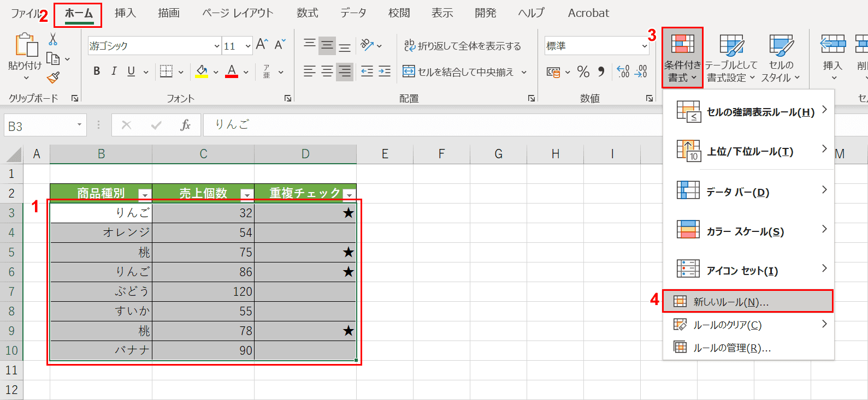868x400 pixels.
Task: Click the fill color bucket swatch
Action: tap(202, 71)
